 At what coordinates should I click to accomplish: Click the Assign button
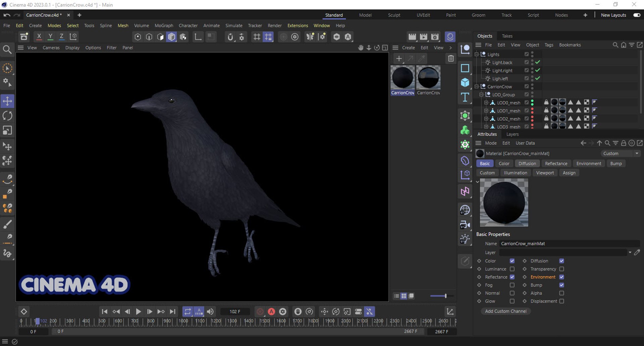coord(569,173)
